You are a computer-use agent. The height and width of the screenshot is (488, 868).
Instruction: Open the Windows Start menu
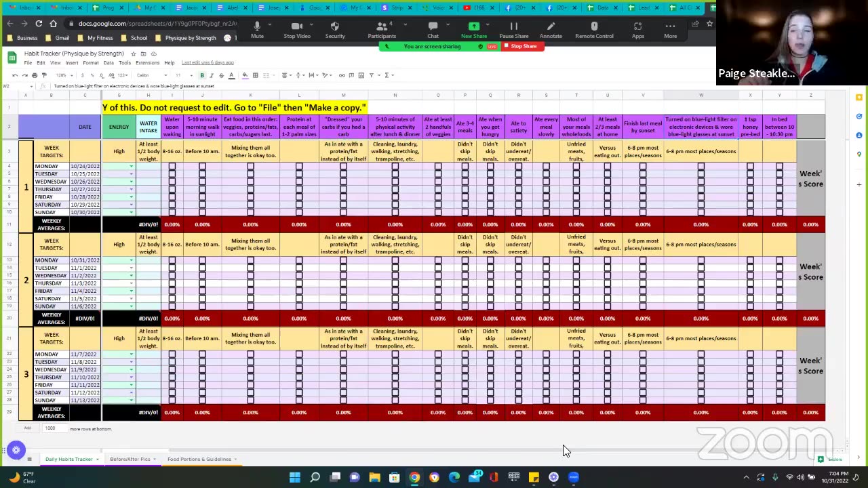click(x=295, y=477)
